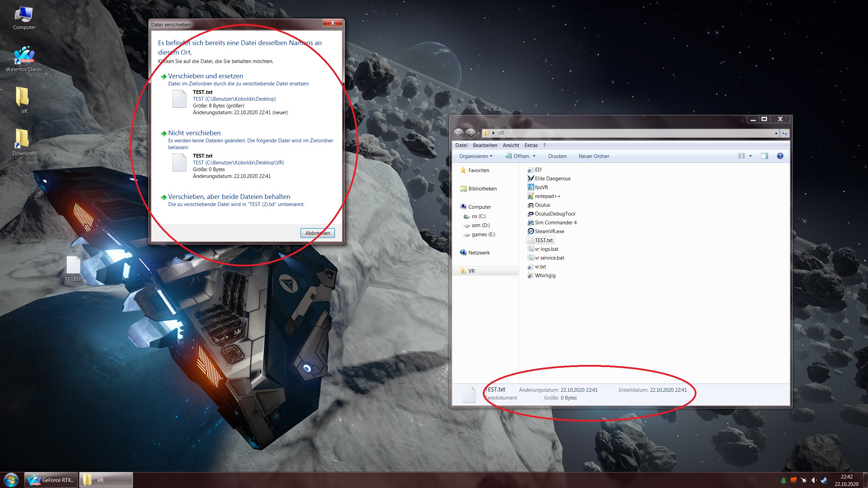Open the Extras menu

pyautogui.click(x=531, y=145)
